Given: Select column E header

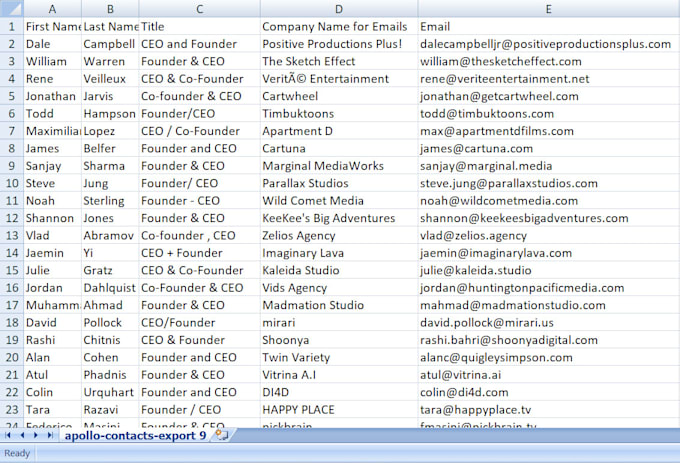Looking at the screenshot, I should [549, 9].
